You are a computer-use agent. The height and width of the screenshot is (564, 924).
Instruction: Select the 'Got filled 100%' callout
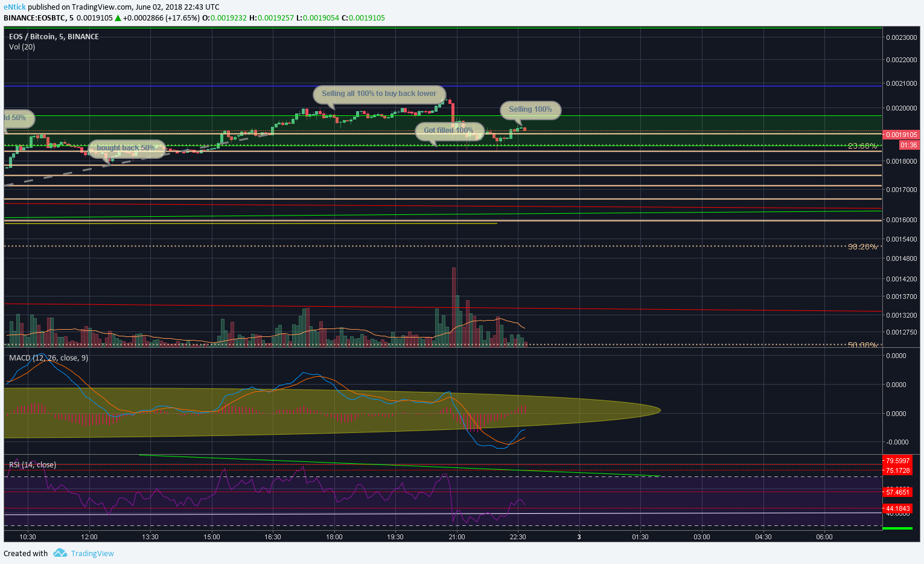point(449,130)
